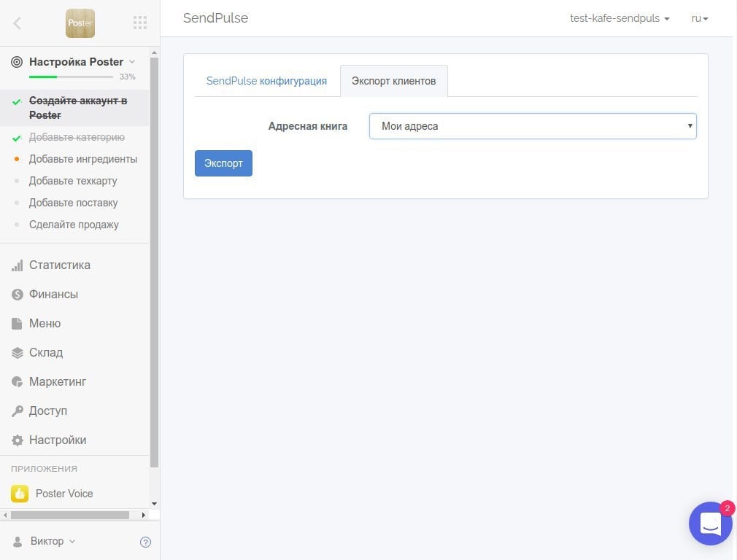Open the Статистика menu section

click(60, 265)
